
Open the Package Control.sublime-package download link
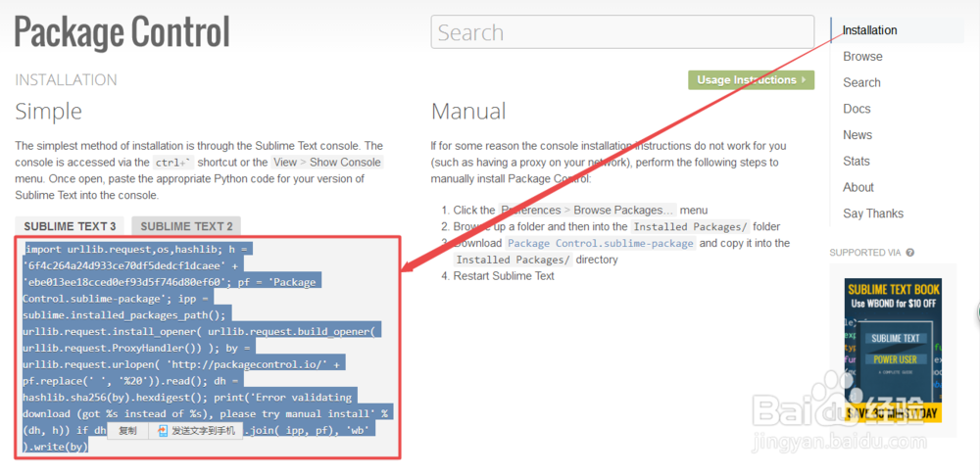[600, 243]
